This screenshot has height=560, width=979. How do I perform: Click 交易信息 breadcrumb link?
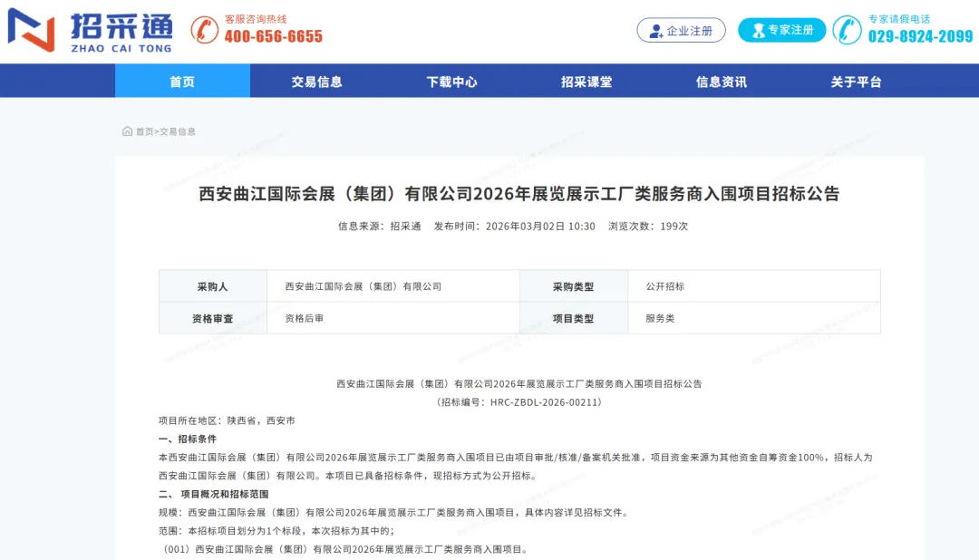tap(178, 131)
